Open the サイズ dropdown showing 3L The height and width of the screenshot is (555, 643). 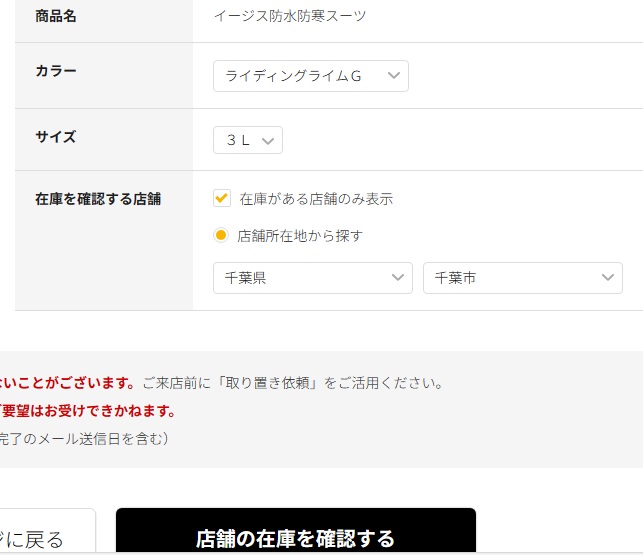tap(248, 140)
